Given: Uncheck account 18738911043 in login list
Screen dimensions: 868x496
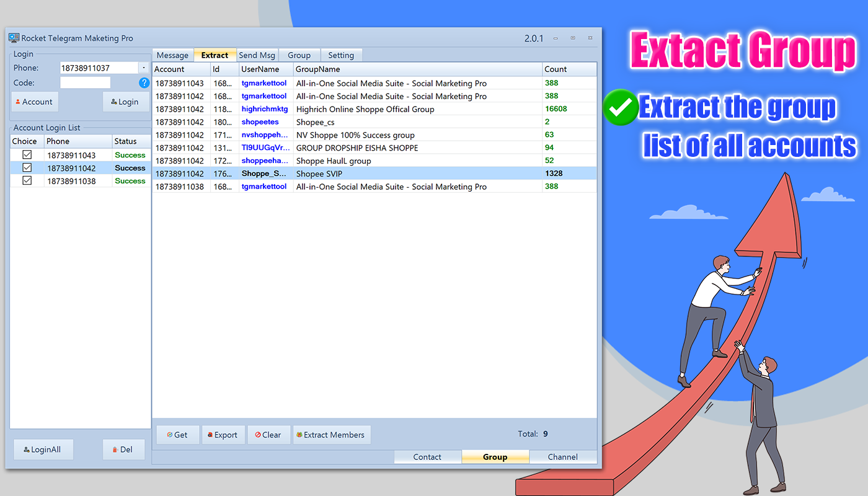Looking at the screenshot, I should (27, 154).
